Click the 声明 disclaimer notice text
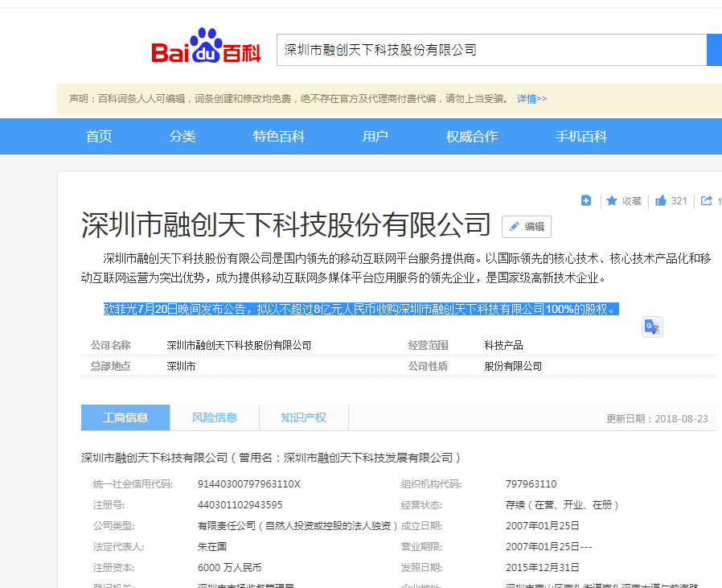The image size is (722, 588). pos(289,99)
